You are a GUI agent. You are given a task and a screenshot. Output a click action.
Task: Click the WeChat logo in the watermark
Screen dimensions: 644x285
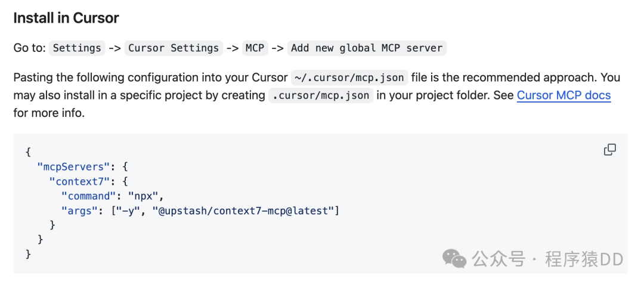click(454, 259)
